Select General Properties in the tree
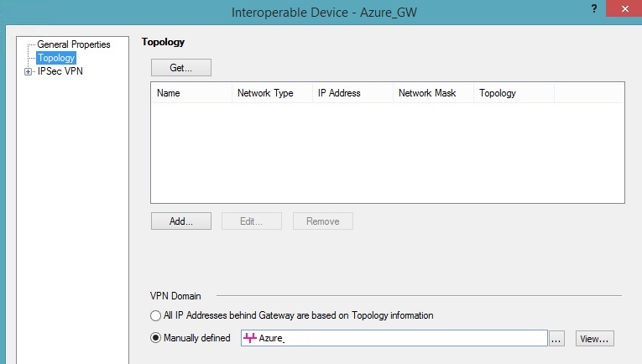The height and width of the screenshot is (364, 642). (x=74, y=44)
